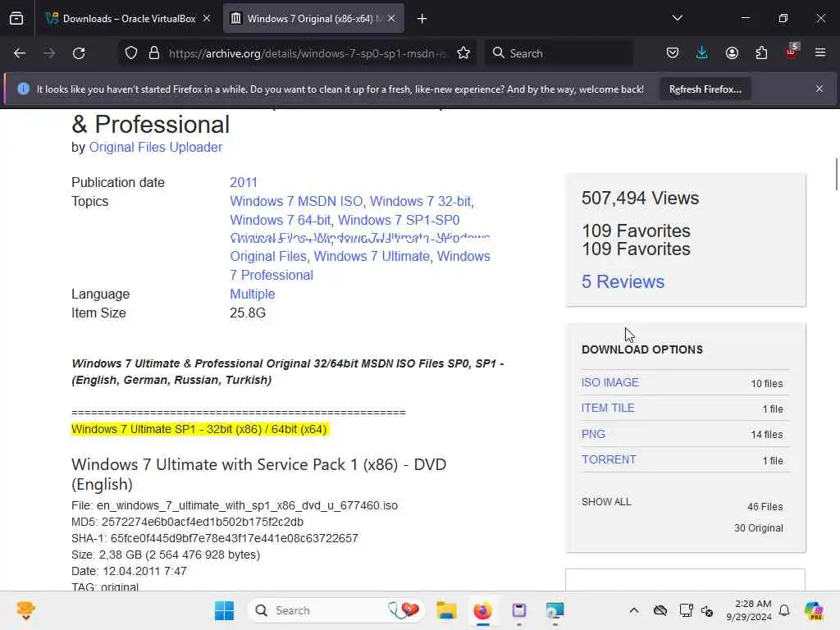Screen dimensions: 840x630
Task: Go back to the previous page
Action: 20,53
